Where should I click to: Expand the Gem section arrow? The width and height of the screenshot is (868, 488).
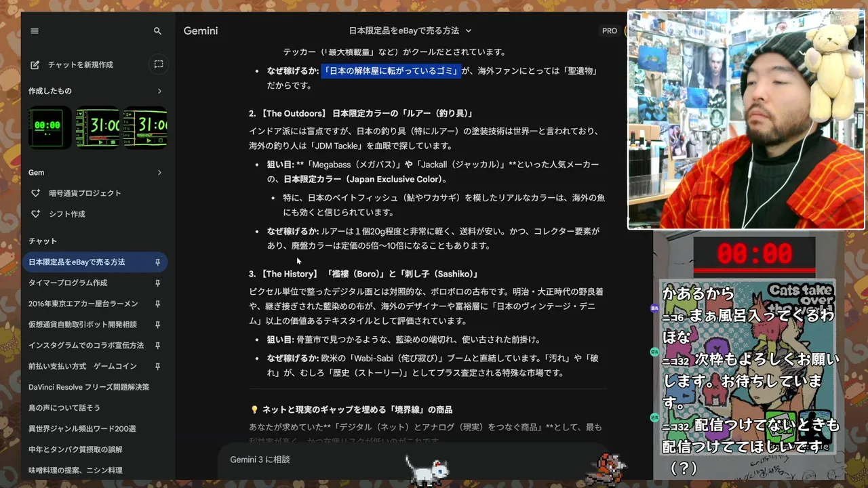click(159, 173)
